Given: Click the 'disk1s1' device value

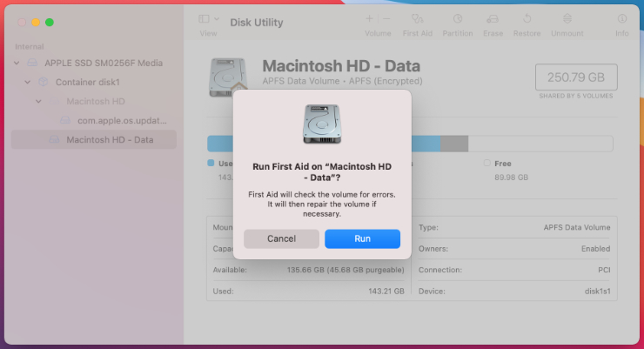Looking at the screenshot, I should [598, 291].
